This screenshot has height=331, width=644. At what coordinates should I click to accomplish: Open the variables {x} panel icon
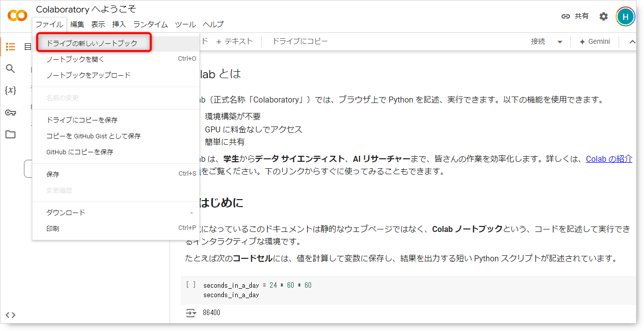(x=10, y=90)
